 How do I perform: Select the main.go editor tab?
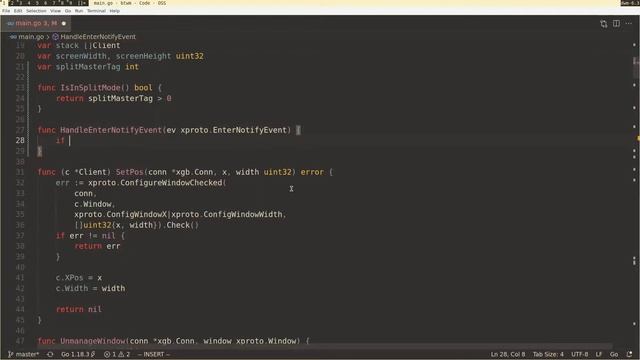(x=36, y=23)
